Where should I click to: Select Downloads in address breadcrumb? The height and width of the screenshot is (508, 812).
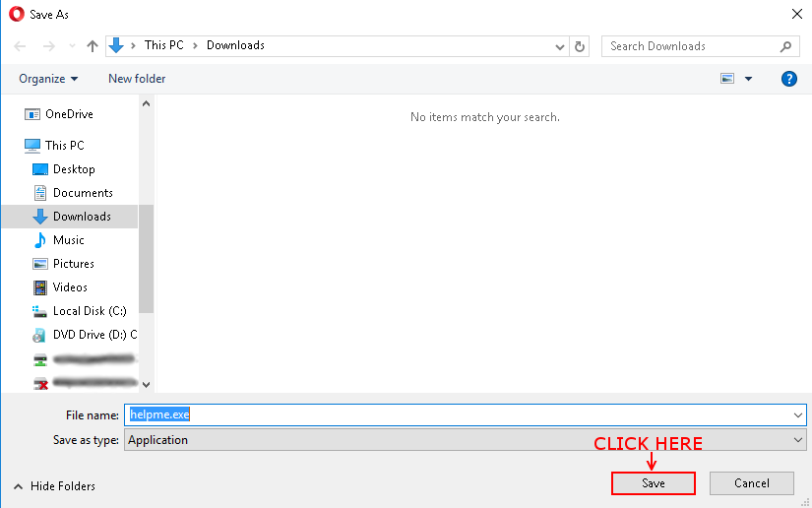click(x=235, y=45)
